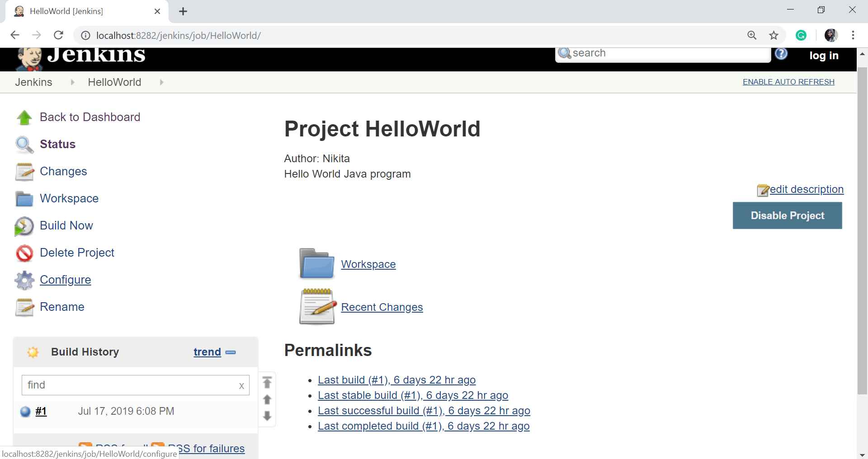Click the large Recent Changes notepad icon
The width and height of the screenshot is (868, 459).
coord(317,307)
